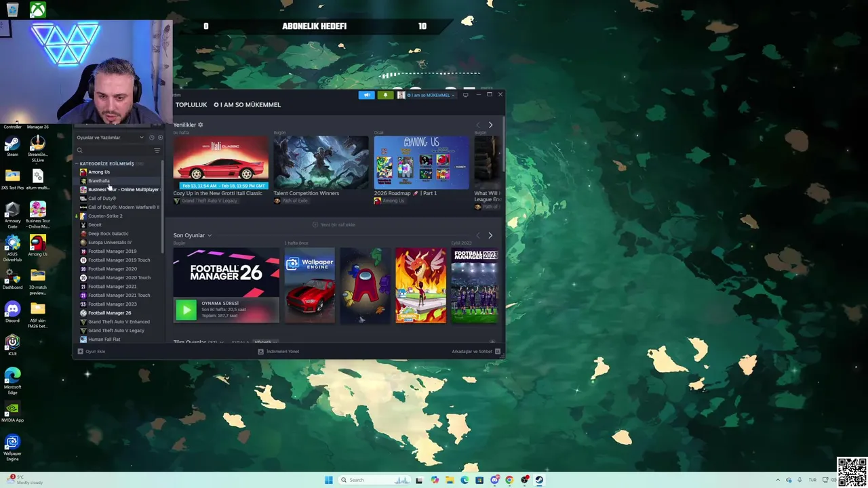The image size is (868, 488).
Task: Open Yenilikler settings gear
Action: (x=200, y=125)
